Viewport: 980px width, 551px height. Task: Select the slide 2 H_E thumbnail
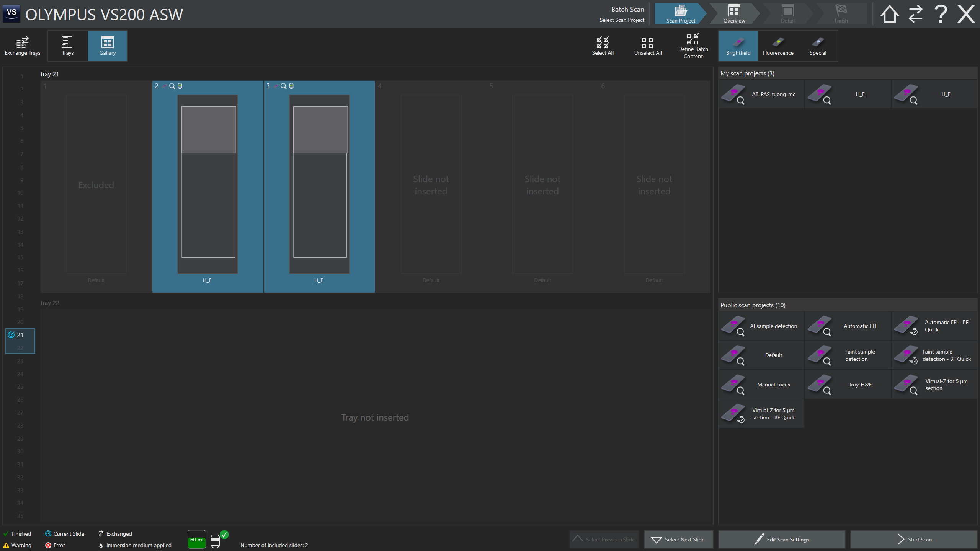click(208, 184)
